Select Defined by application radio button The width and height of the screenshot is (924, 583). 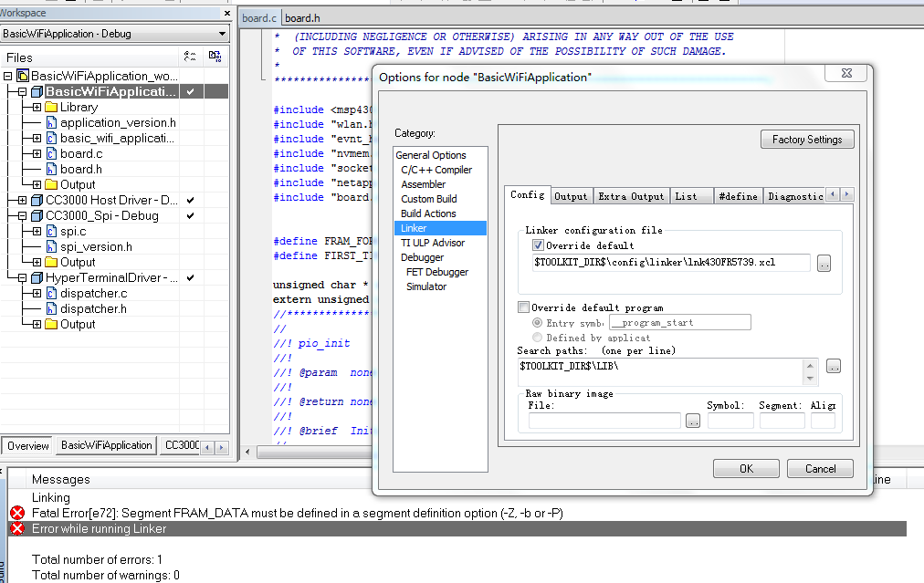(x=537, y=338)
